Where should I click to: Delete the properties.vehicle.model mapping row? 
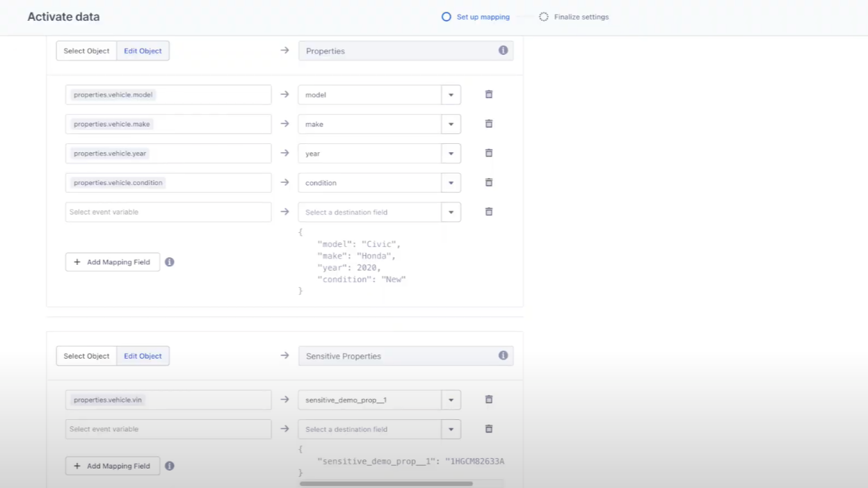click(x=489, y=95)
